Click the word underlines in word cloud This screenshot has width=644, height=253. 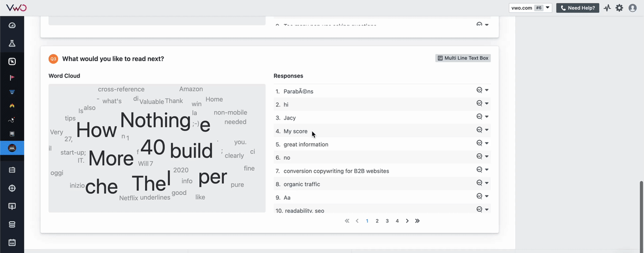point(155,198)
